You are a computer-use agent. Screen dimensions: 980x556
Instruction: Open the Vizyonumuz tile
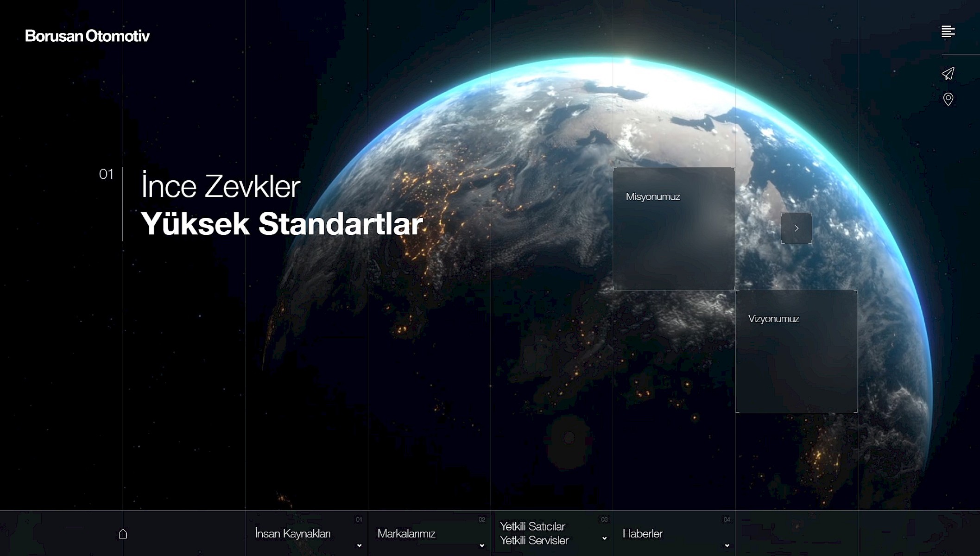pyautogui.click(x=796, y=351)
